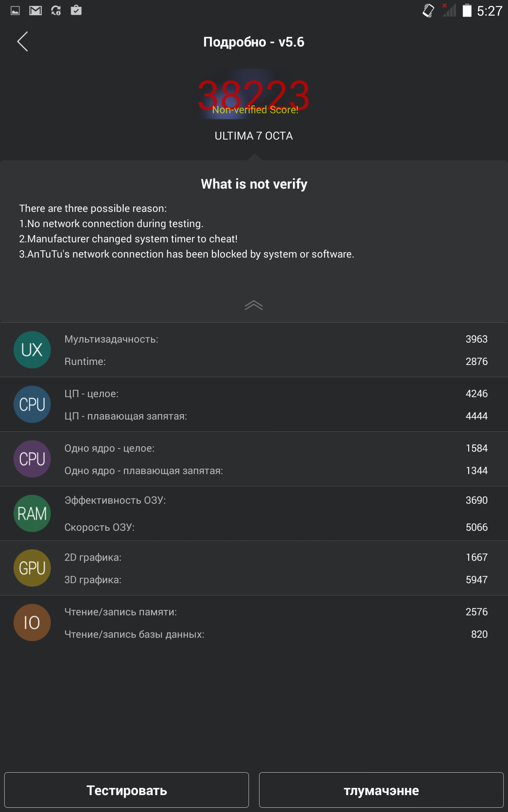Tap the green RAM category icon

(32, 513)
